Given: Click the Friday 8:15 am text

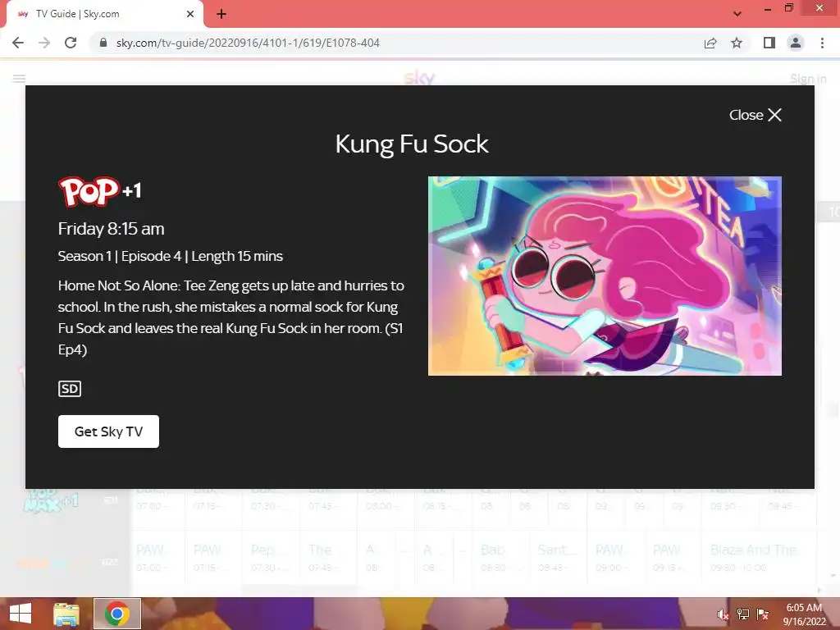Looking at the screenshot, I should pos(112,229).
